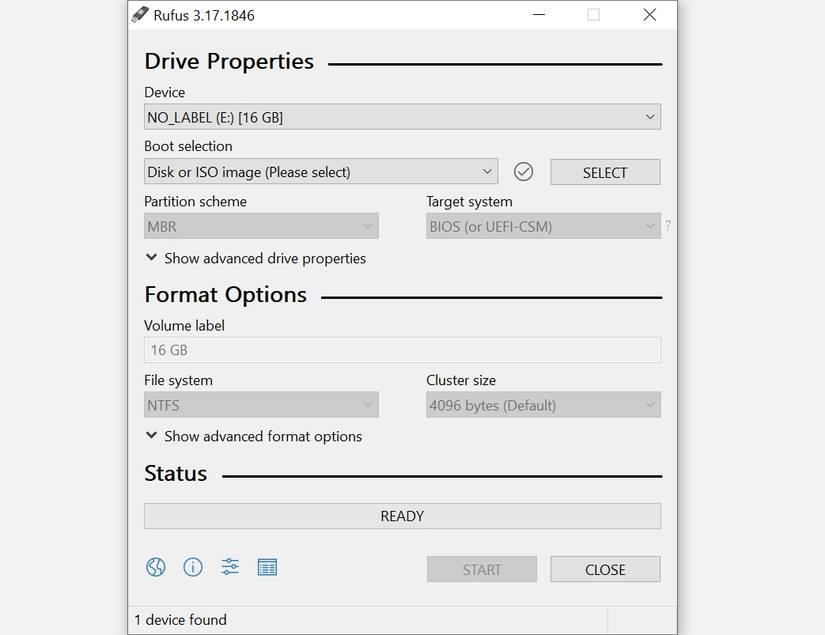825x635 pixels.
Task: Open the About Rufus info icon
Action: coord(192,567)
